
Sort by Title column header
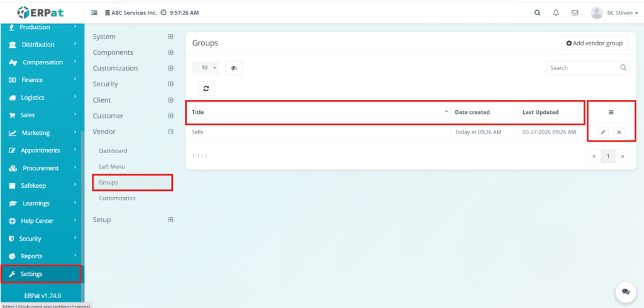click(318, 112)
